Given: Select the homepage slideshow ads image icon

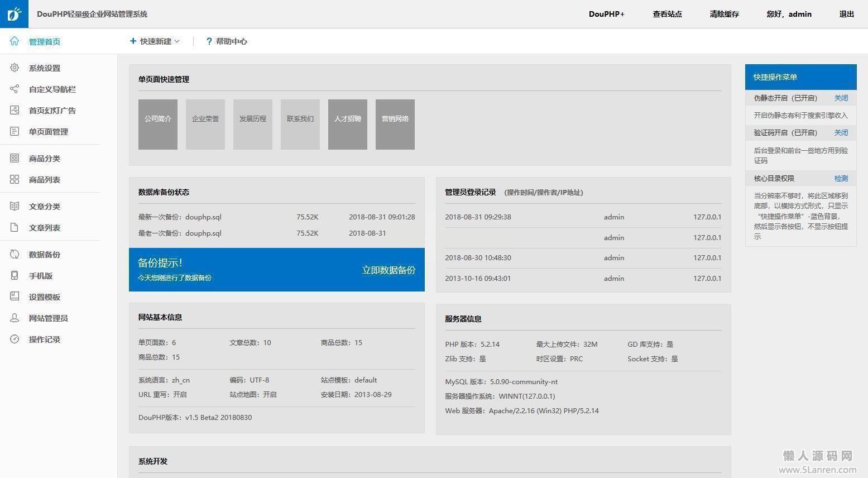Looking at the screenshot, I should (x=15, y=111).
